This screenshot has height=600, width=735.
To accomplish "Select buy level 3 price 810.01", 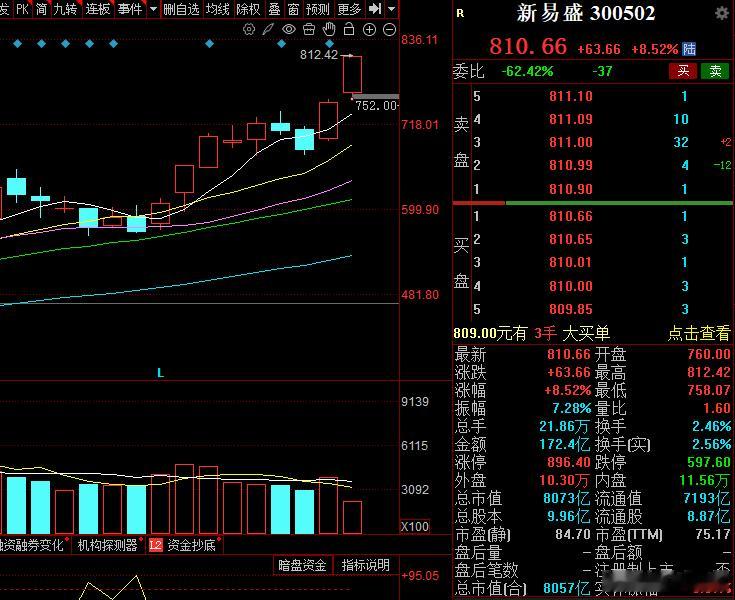I will click(570, 262).
